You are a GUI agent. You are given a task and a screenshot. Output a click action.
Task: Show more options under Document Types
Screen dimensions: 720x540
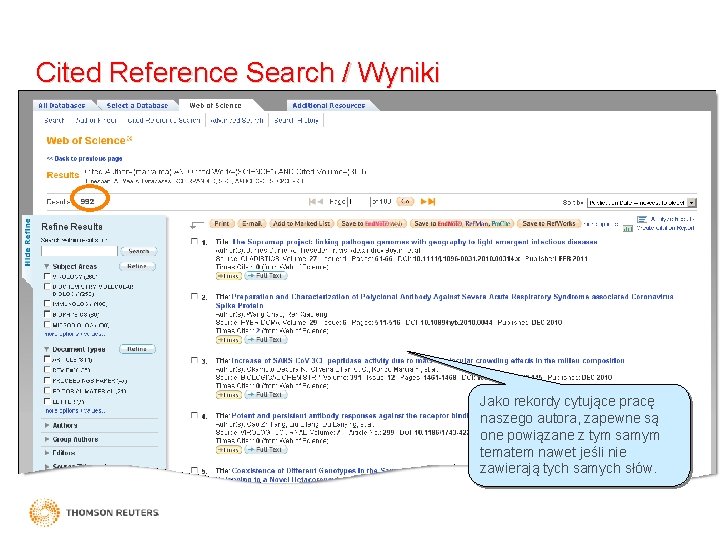click(75, 411)
